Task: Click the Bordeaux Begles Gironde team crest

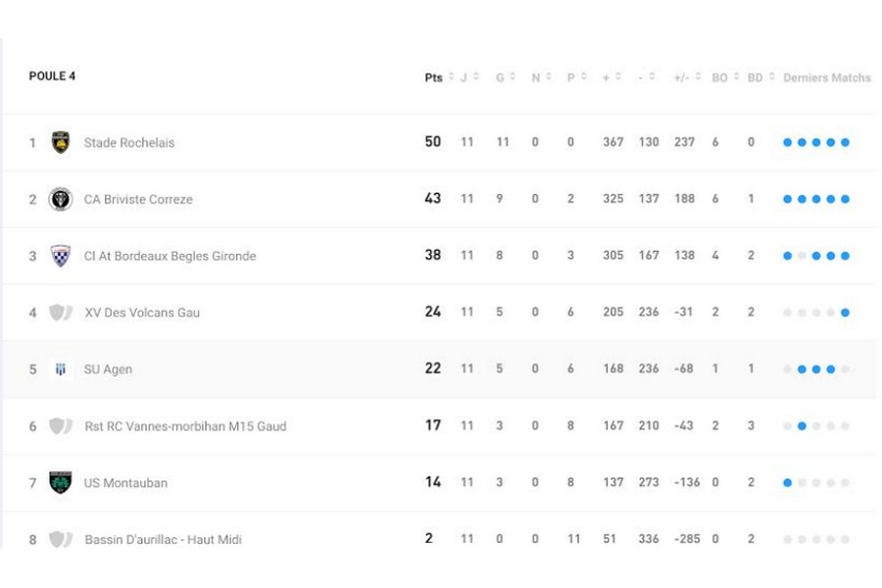Action: point(61,256)
